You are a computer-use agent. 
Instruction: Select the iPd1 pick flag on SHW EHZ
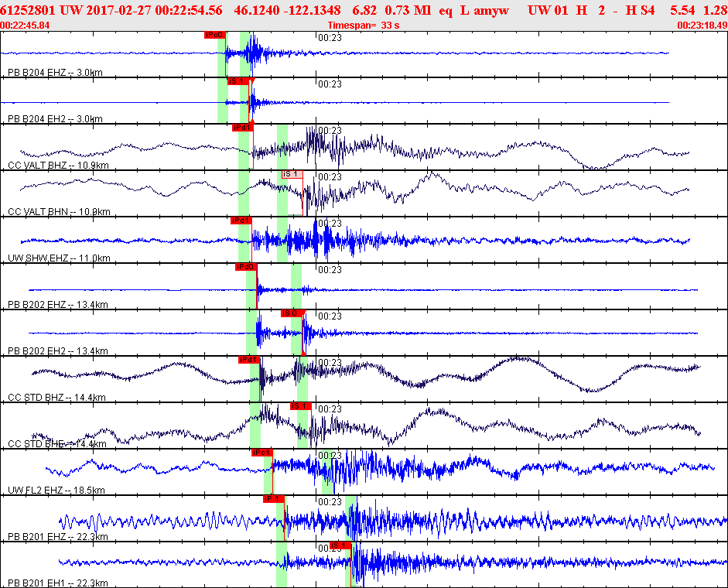tap(241, 220)
